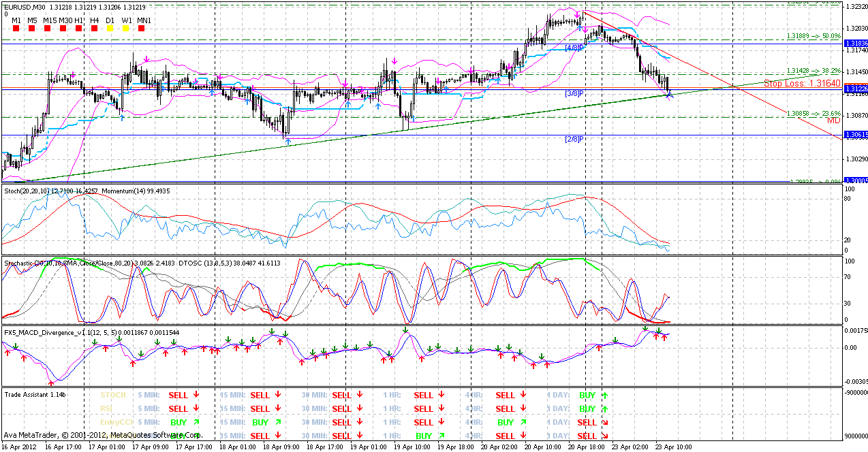Screen dimensions: 868x452
Task: Click the 1.31428 -> 38.2% Fibonacci label
Action: [813, 70]
